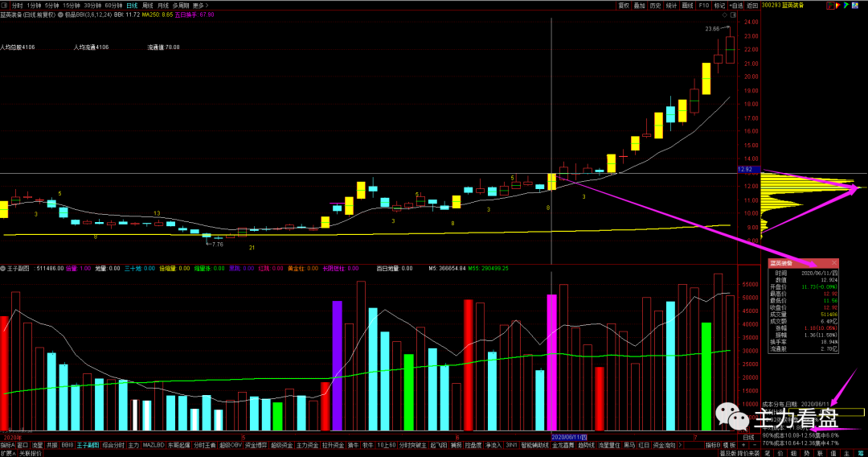Zoom in chart with plus button
Image resolution: width=868 pixels, height=457 pixels.
[743, 446]
